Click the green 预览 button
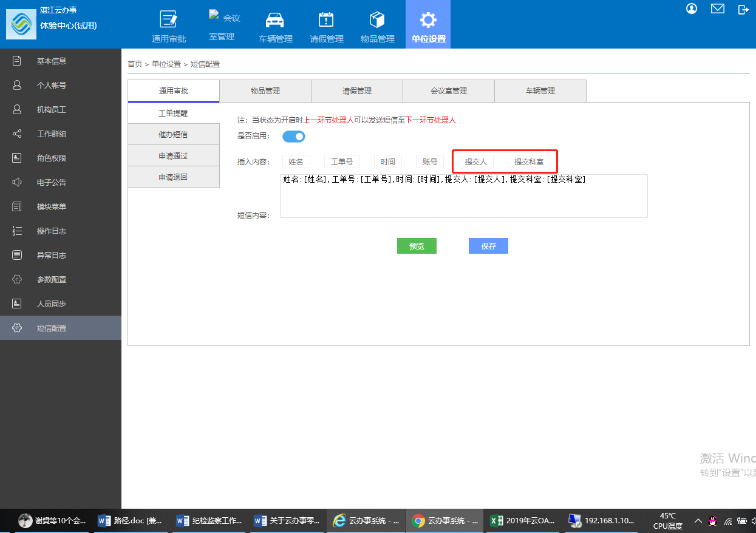This screenshot has width=756, height=533. (417, 246)
